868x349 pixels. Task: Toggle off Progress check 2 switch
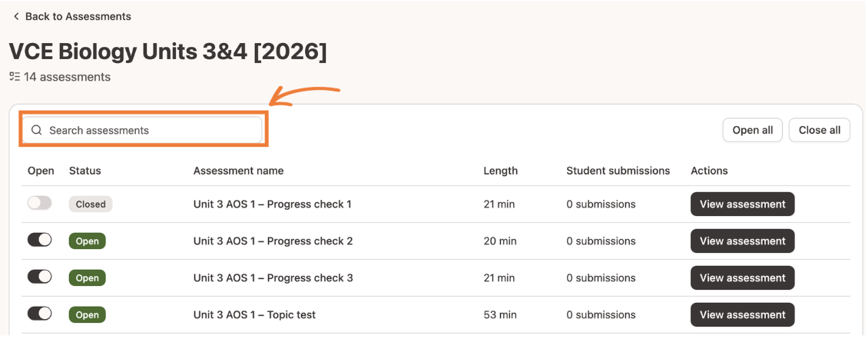point(39,240)
